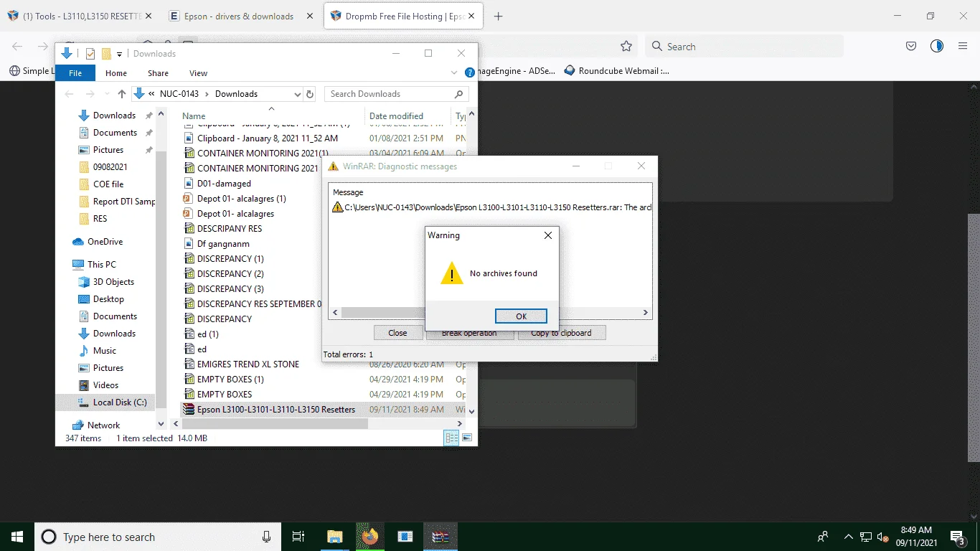Click the Cortana microphone icon
Image resolution: width=980 pixels, height=551 pixels.
267,537
